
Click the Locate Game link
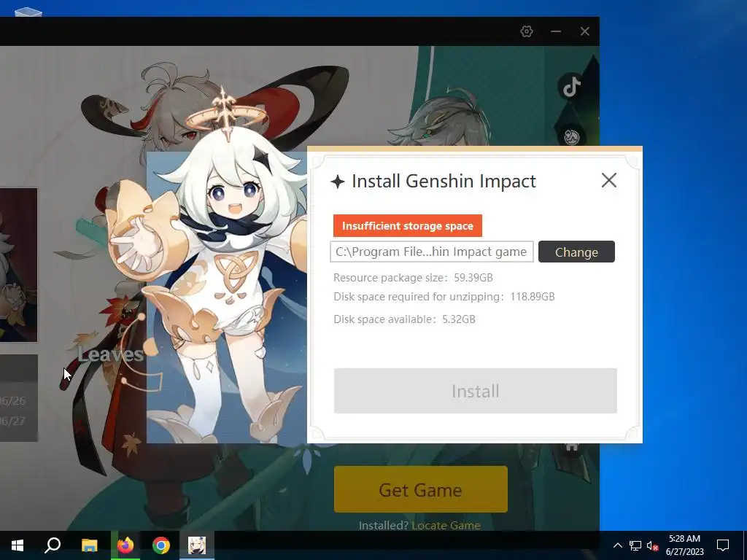[446, 525]
